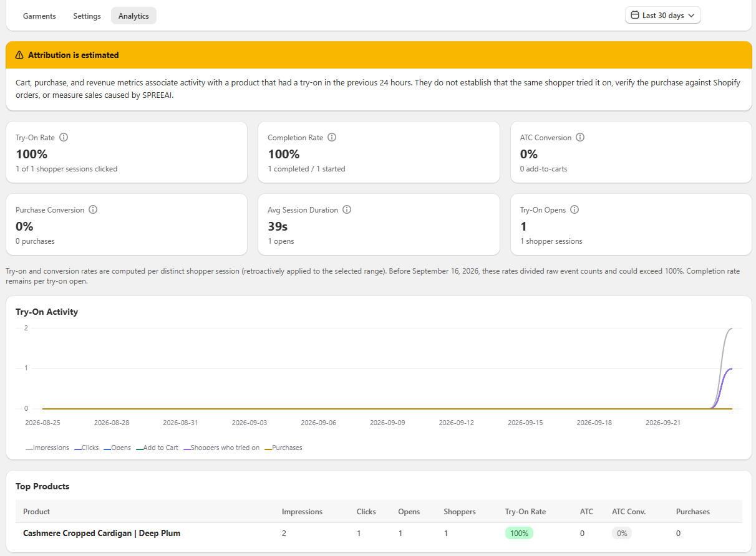Open the Garments tab
This screenshot has height=556, width=756.
pos(39,16)
